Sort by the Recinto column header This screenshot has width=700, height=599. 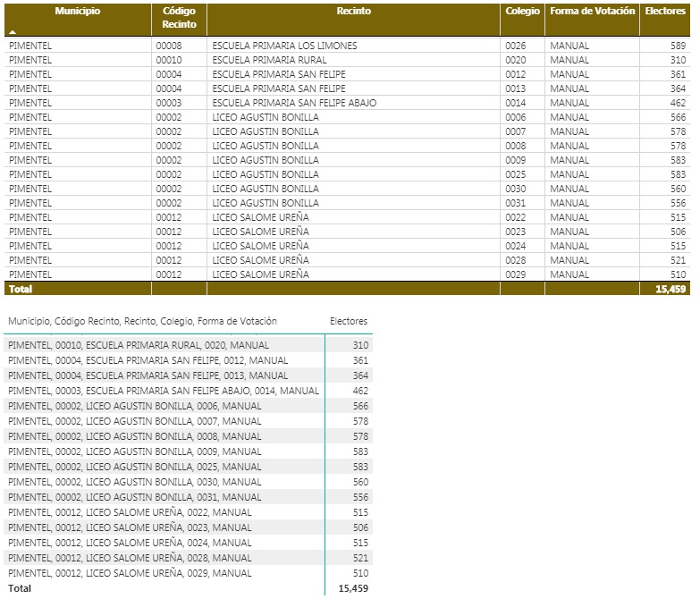[x=353, y=12]
